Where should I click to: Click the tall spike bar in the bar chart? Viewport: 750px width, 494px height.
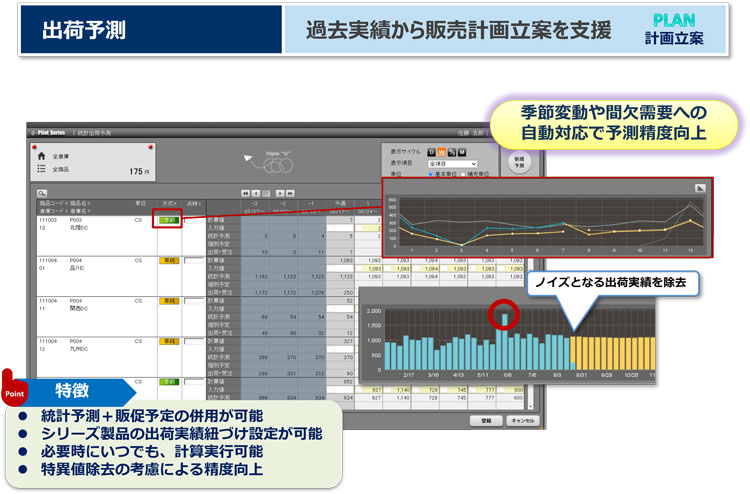tap(504, 341)
